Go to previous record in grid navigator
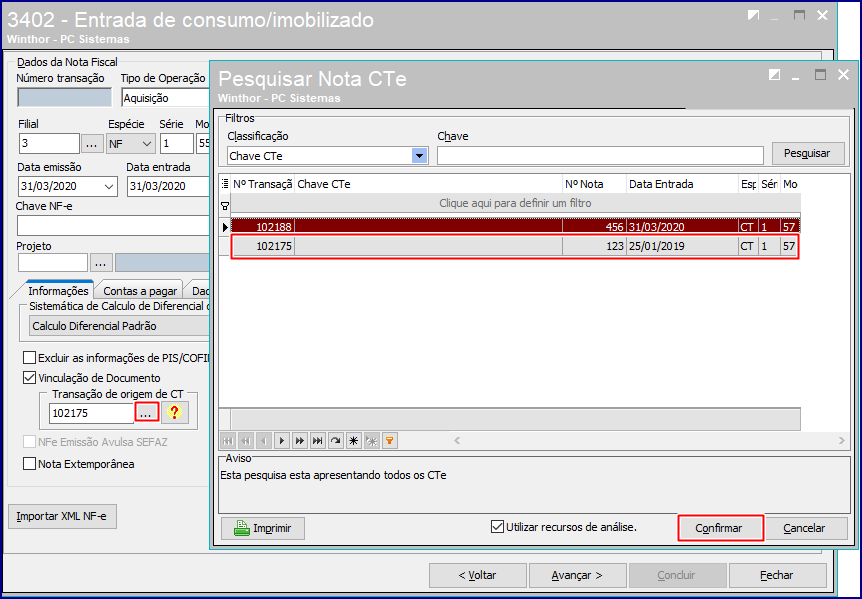Screen dimensions: 862x599 [264, 441]
